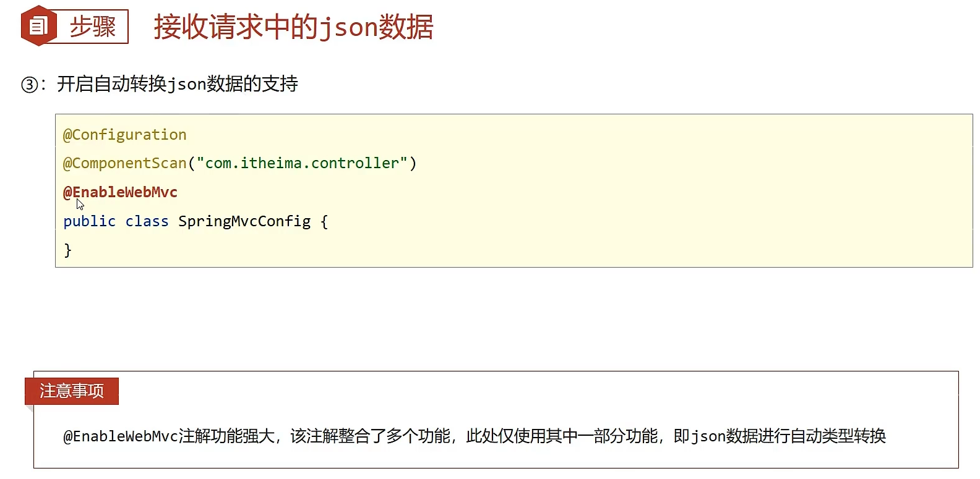Click the public keyword
The image size is (980, 479).
tap(89, 221)
